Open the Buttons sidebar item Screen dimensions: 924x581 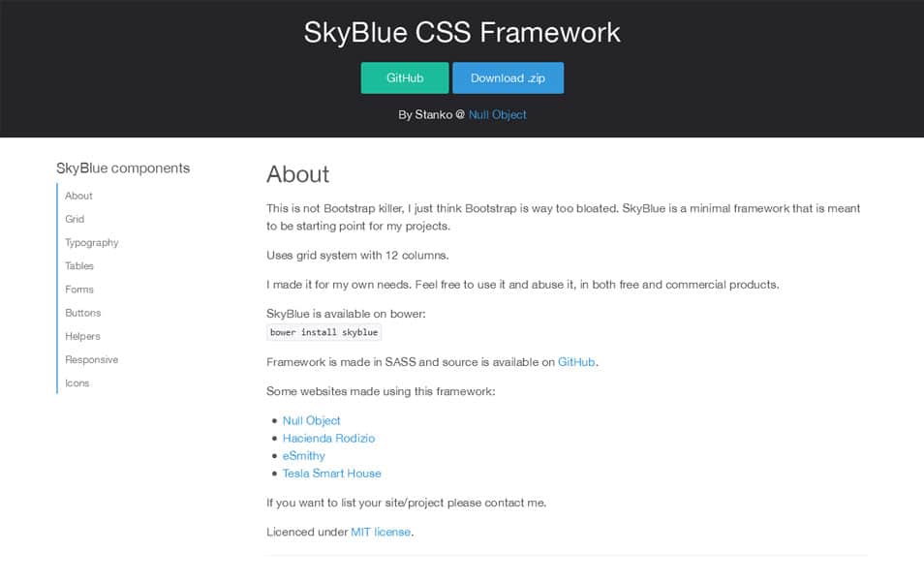83,313
